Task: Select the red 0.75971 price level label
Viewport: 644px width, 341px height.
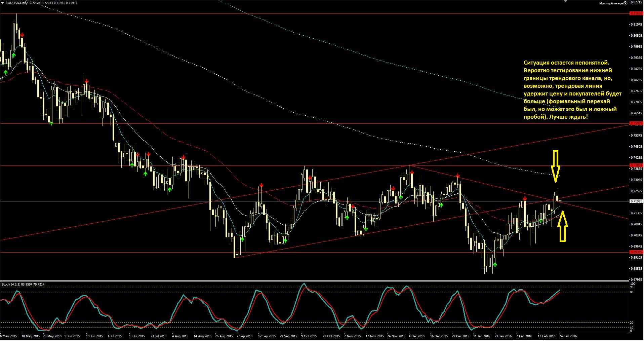Action: point(636,123)
